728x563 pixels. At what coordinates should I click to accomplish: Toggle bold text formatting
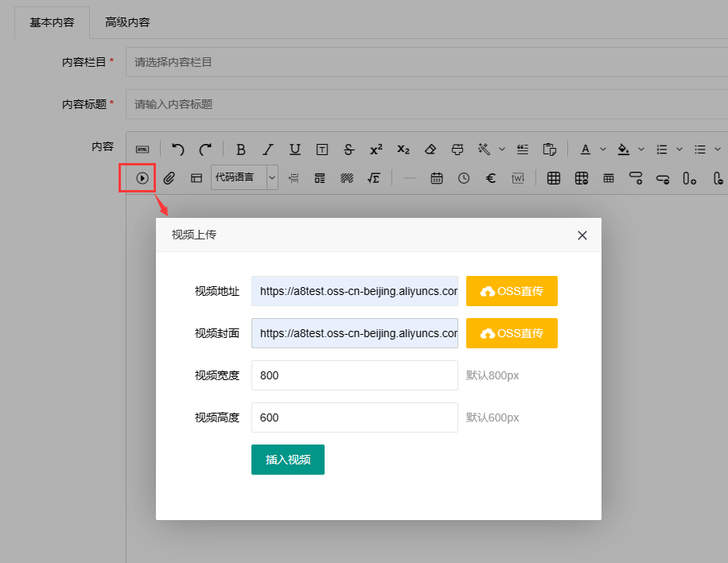(x=241, y=149)
